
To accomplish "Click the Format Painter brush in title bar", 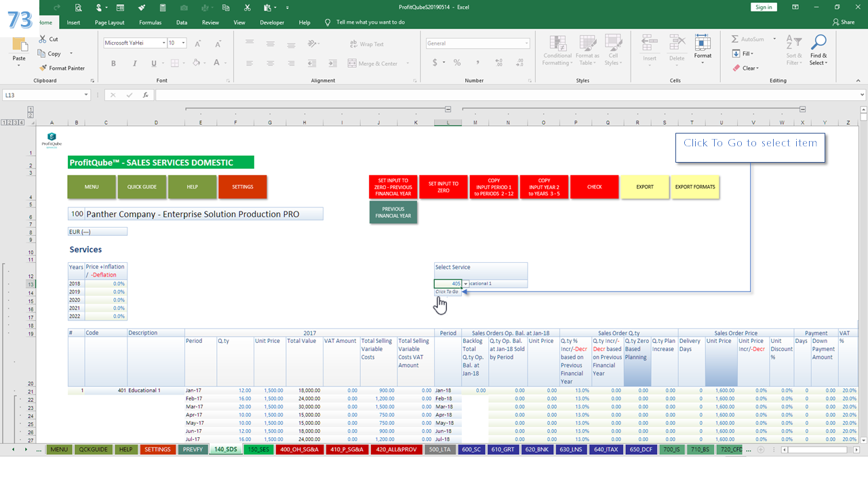I will (x=142, y=7).
